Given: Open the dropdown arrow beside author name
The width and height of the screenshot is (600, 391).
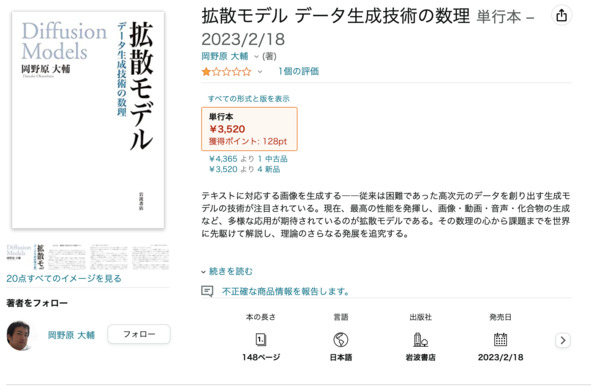Looking at the screenshot, I should [256, 57].
